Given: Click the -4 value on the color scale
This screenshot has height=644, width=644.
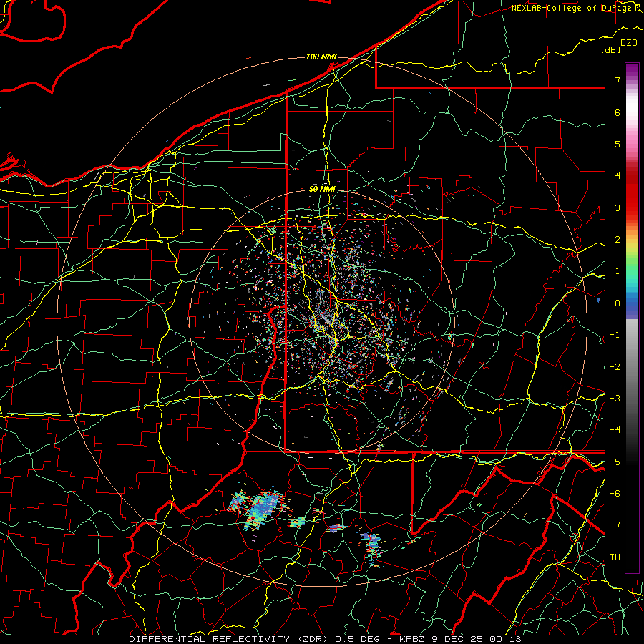Looking at the screenshot, I should (615, 430).
